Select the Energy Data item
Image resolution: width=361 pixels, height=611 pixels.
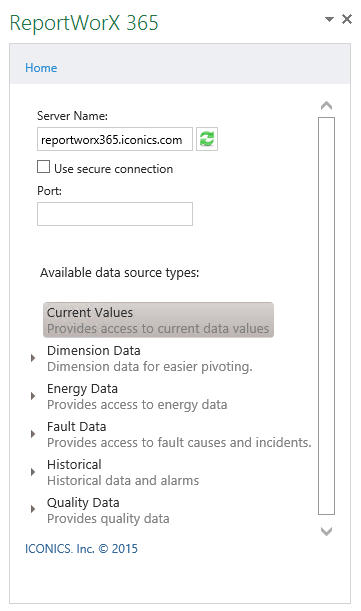[x=137, y=396]
